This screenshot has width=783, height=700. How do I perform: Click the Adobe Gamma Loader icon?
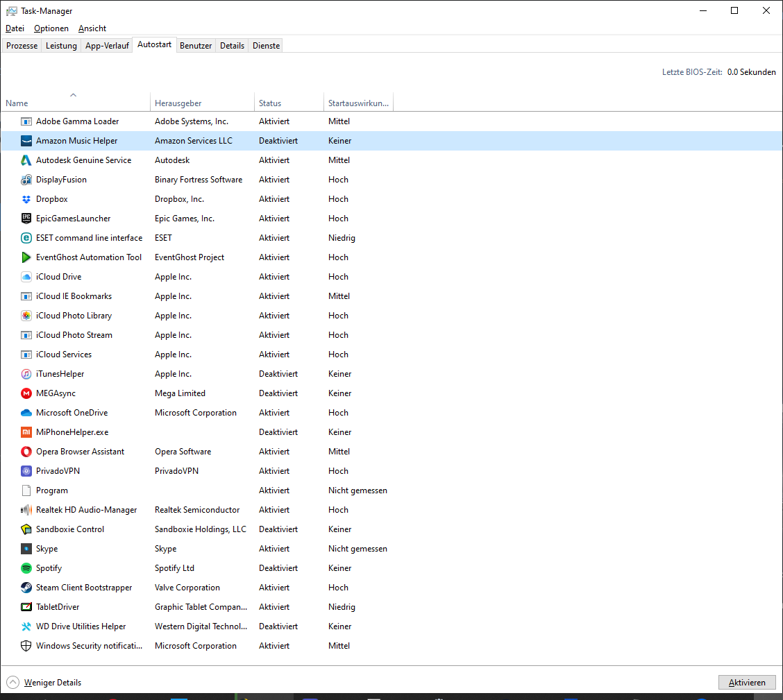[x=26, y=121]
